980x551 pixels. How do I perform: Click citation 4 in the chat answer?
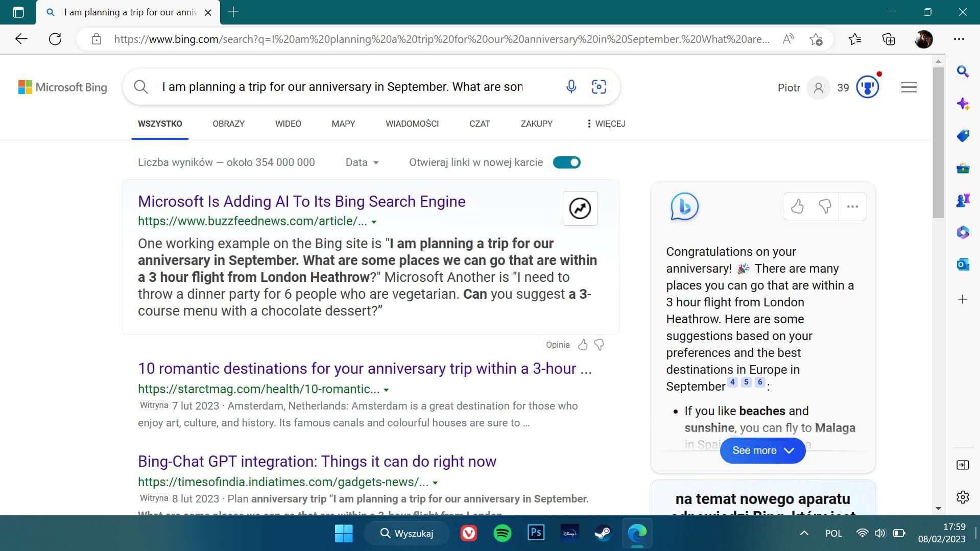(x=732, y=382)
